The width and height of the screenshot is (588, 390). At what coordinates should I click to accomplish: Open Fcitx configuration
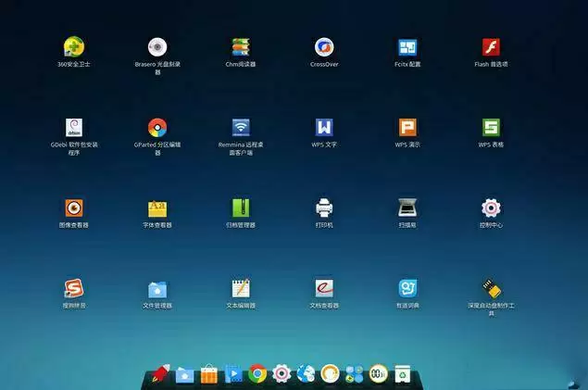pyautogui.click(x=407, y=47)
